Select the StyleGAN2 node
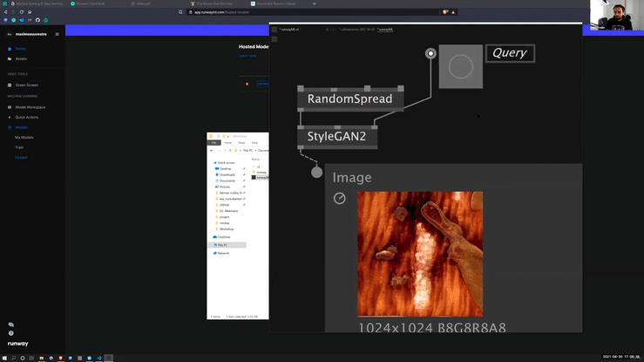The height and width of the screenshot is (362, 644). point(339,137)
